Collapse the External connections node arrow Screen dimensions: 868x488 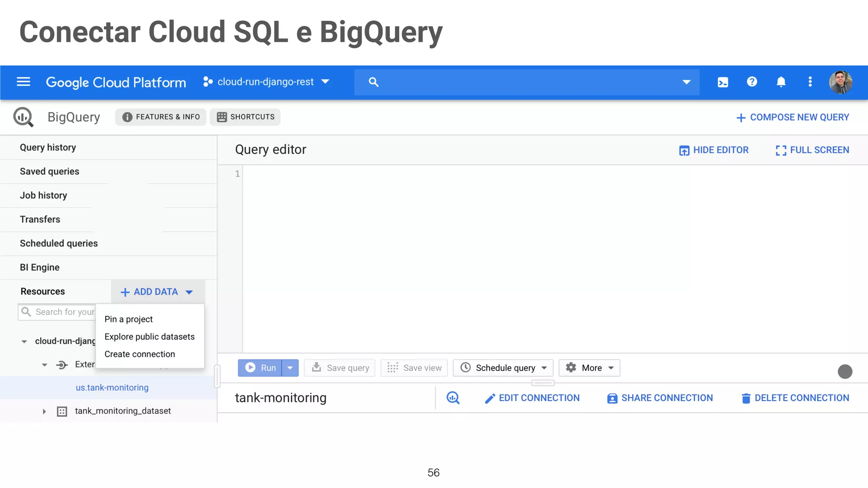coord(45,365)
